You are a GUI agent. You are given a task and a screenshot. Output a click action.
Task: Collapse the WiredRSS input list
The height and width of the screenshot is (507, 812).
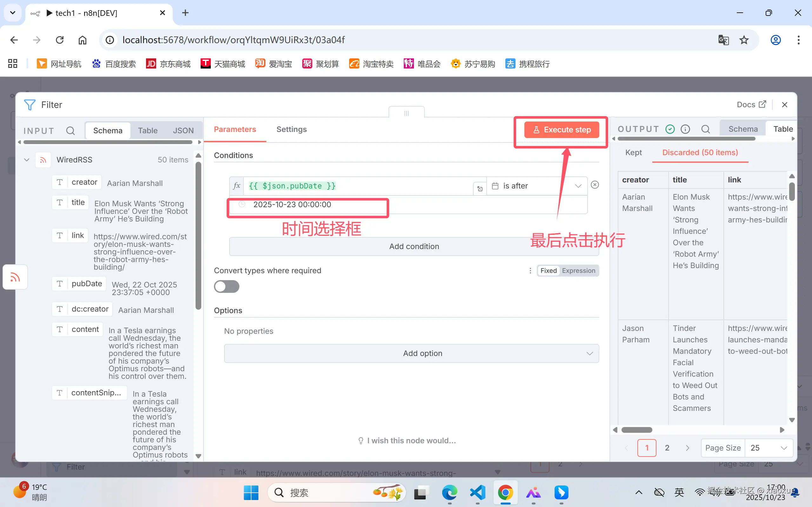pos(26,160)
